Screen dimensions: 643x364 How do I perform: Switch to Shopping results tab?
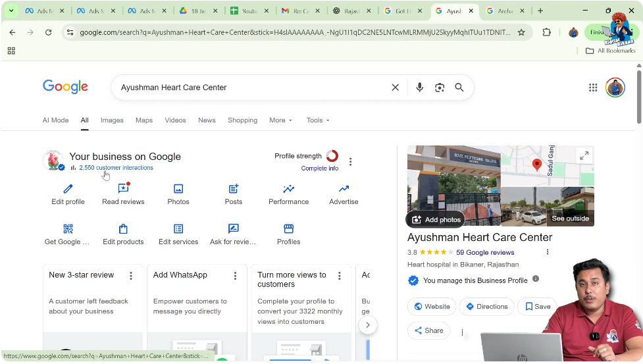pos(242,120)
